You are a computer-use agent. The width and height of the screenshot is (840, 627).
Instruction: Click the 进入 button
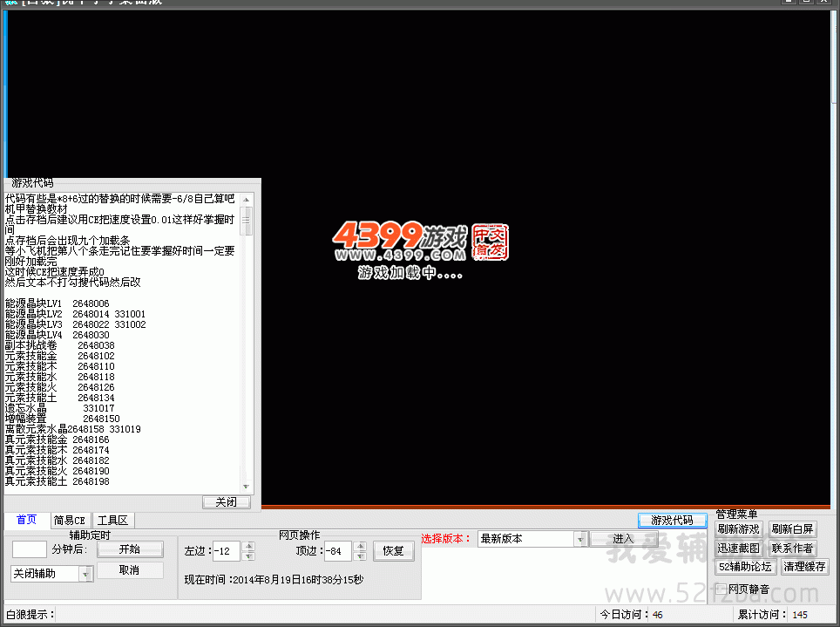[622, 539]
